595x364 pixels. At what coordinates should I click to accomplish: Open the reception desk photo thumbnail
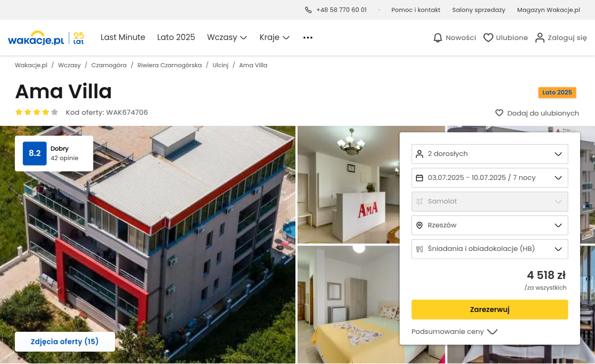tap(348, 184)
